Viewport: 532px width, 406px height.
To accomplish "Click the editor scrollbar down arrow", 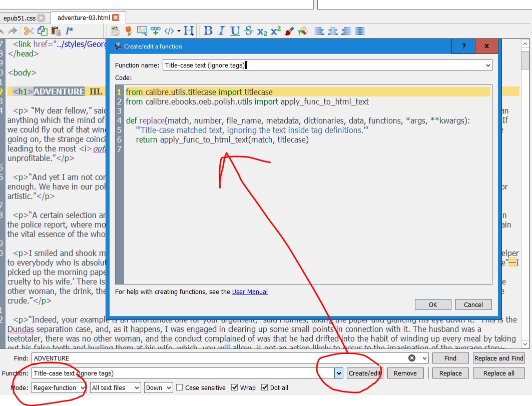I will (x=525, y=344).
